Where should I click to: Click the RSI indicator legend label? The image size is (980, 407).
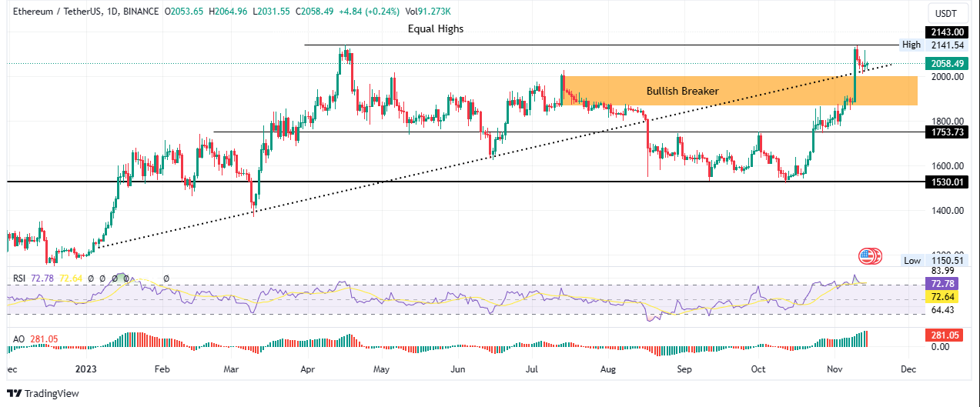coord(18,278)
